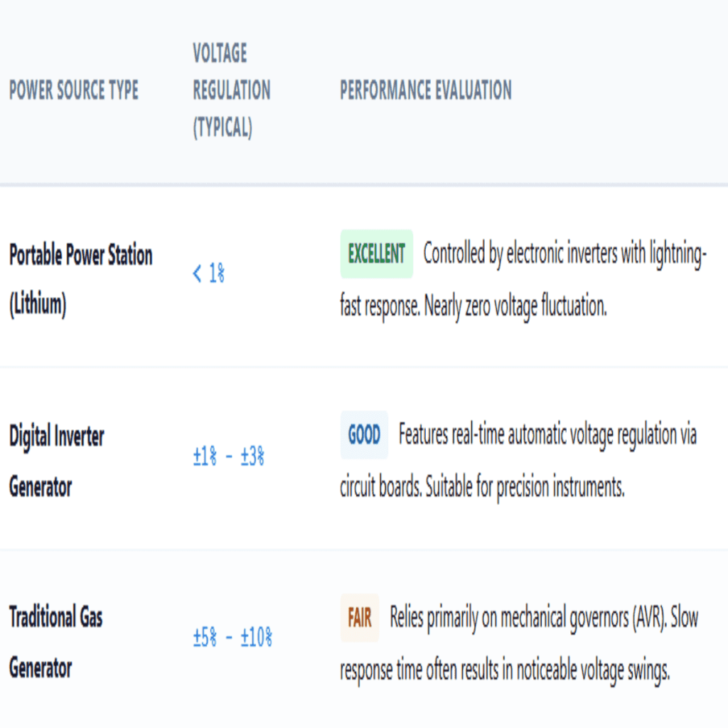Click text about electronic inverters with lightning-fast response
Image resolution: width=728 pixels, height=728 pixels.
point(523,279)
